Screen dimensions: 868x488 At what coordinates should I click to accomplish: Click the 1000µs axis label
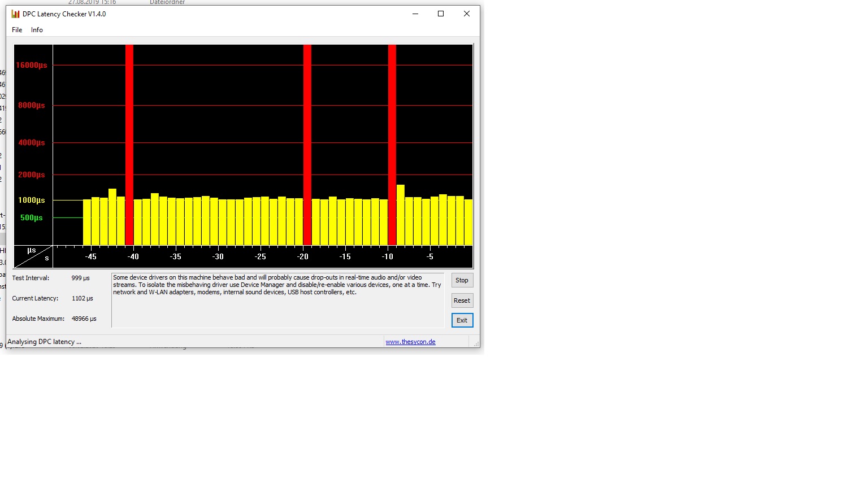(x=32, y=200)
